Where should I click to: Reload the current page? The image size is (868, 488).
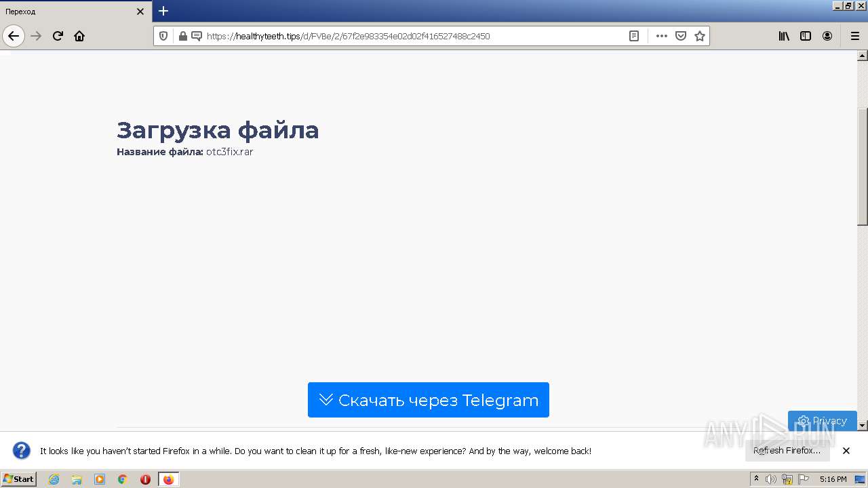coord(58,36)
